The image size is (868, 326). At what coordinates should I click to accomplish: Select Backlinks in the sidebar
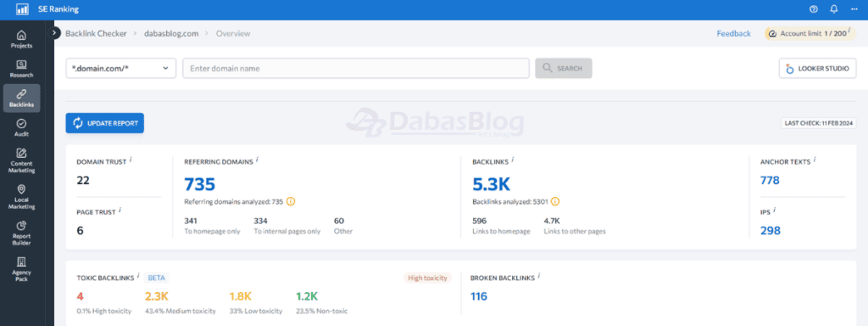21,98
